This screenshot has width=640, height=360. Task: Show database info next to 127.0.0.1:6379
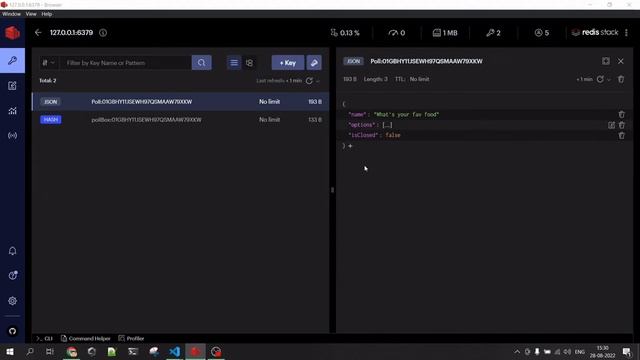103,33
